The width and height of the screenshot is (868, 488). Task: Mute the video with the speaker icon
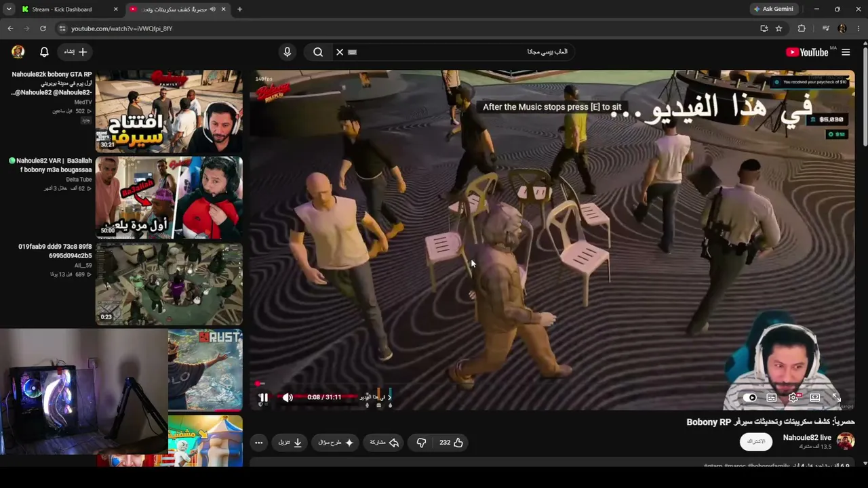coord(288,398)
